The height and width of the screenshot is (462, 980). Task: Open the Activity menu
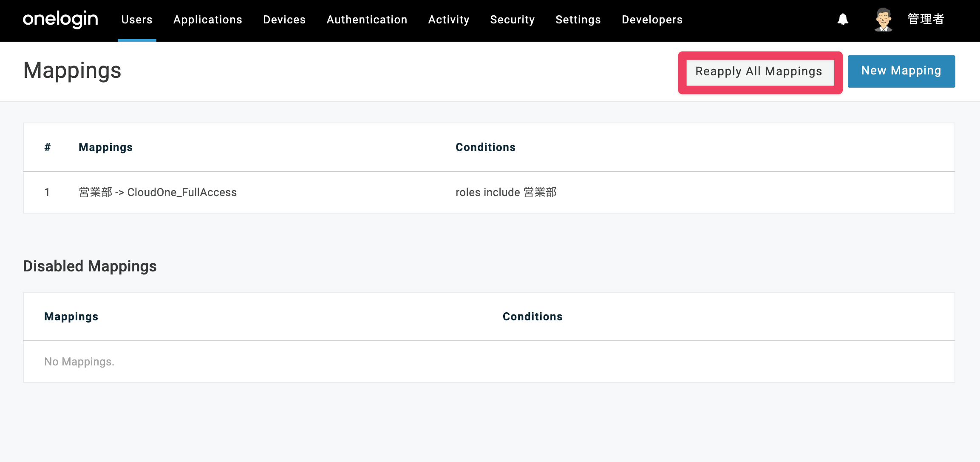[449, 20]
